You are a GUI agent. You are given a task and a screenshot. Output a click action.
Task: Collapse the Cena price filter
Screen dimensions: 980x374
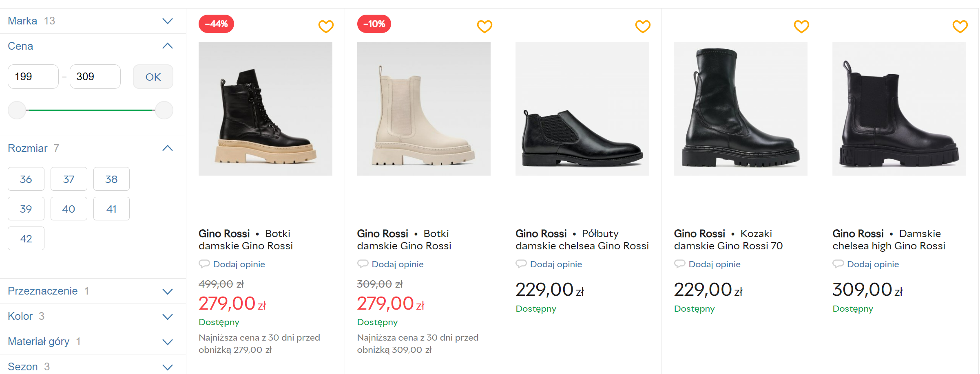(168, 46)
